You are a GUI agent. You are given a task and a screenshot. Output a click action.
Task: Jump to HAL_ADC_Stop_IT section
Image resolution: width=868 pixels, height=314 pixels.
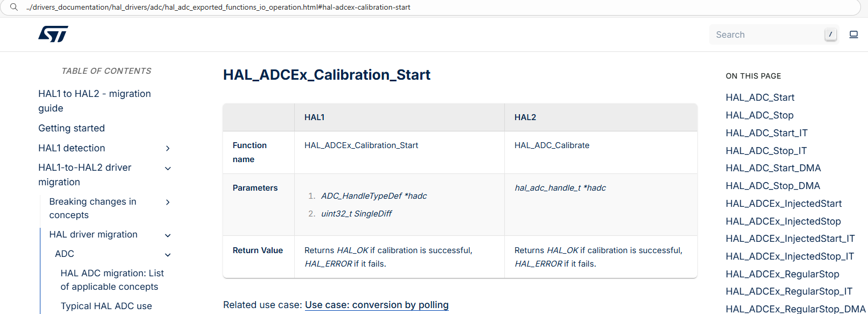[x=766, y=151]
